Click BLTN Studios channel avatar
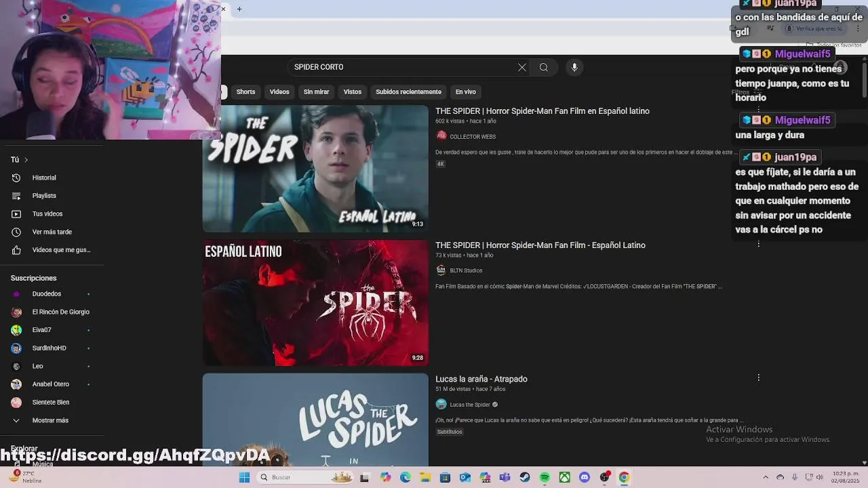 [x=441, y=270]
